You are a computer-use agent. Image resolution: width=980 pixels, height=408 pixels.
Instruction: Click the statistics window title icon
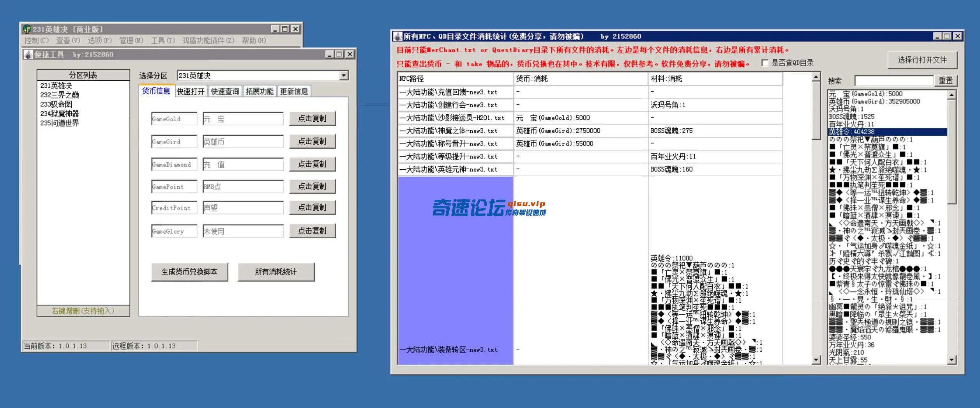[397, 37]
